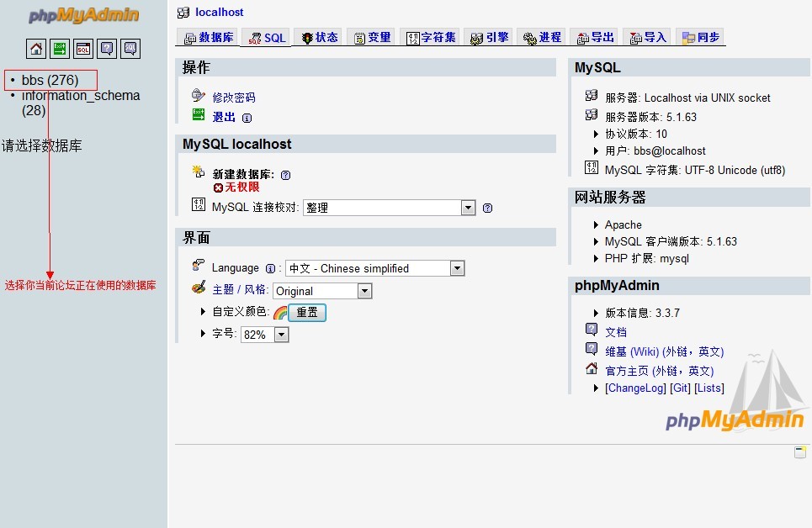
Task: Open the 同步 tab
Action: [x=701, y=37]
